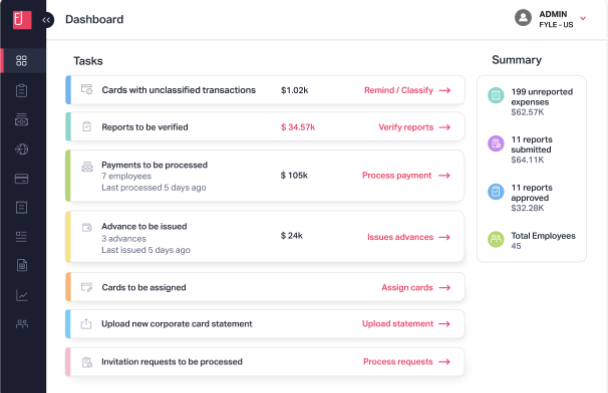Select the credit card icon in sidebar
The height and width of the screenshot is (393, 608).
tap(21, 179)
